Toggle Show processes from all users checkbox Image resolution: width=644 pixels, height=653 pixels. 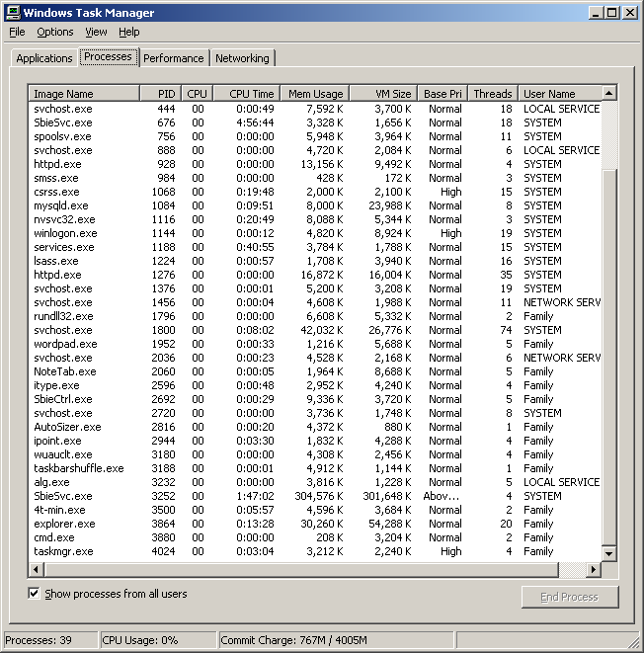(34, 593)
